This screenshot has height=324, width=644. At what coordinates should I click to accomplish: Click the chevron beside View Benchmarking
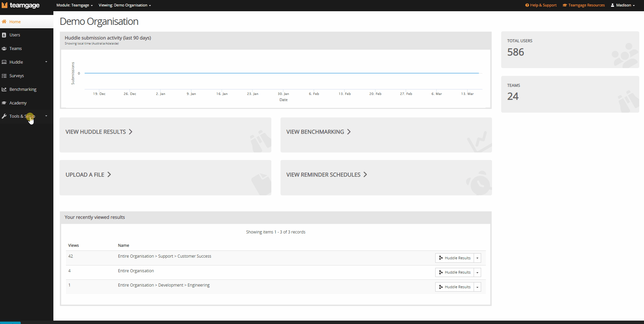point(349,132)
